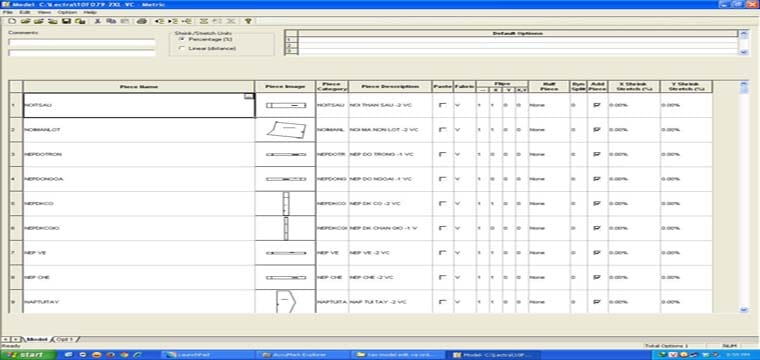The image size is (760, 360).
Task: Switch to the Opt 1 sheet tab
Action: [65, 340]
